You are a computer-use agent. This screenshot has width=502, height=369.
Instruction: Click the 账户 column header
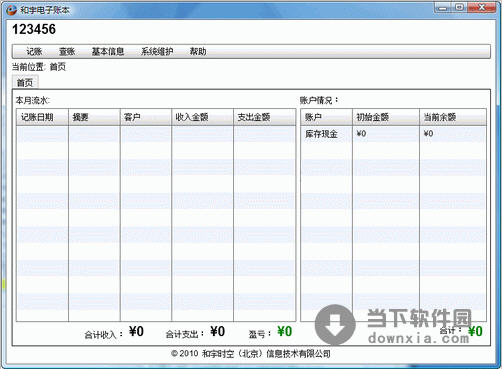tap(327, 117)
